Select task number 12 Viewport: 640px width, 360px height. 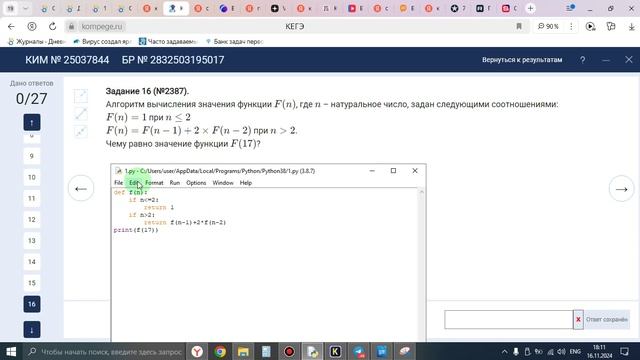click(x=32, y=220)
